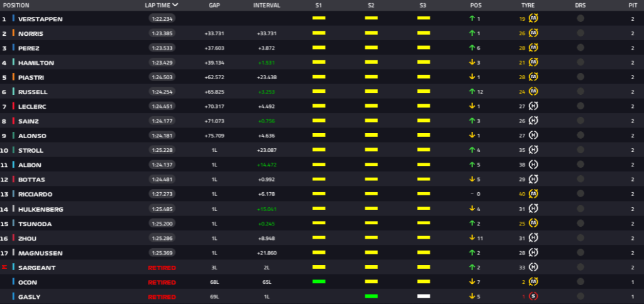
Task: Click Hamilton's yellow position-lost arrow
Action: click(472, 62)
